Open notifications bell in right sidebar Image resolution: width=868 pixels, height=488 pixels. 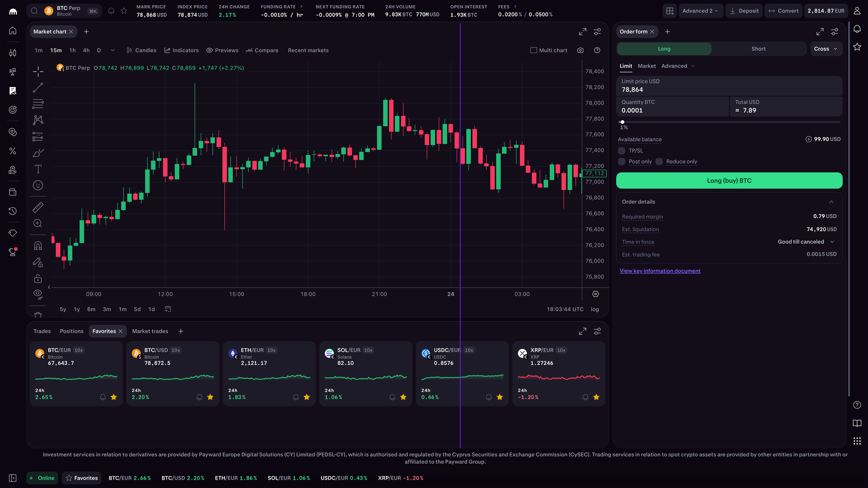[857, 29]
